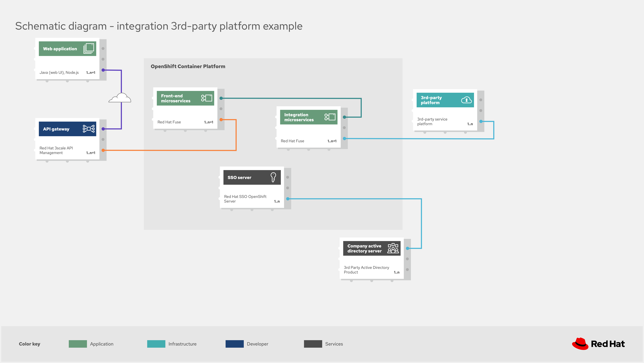Click the Integration microservices component icon
This screenshot has width=644, height=363.
(x=330, y=117)
